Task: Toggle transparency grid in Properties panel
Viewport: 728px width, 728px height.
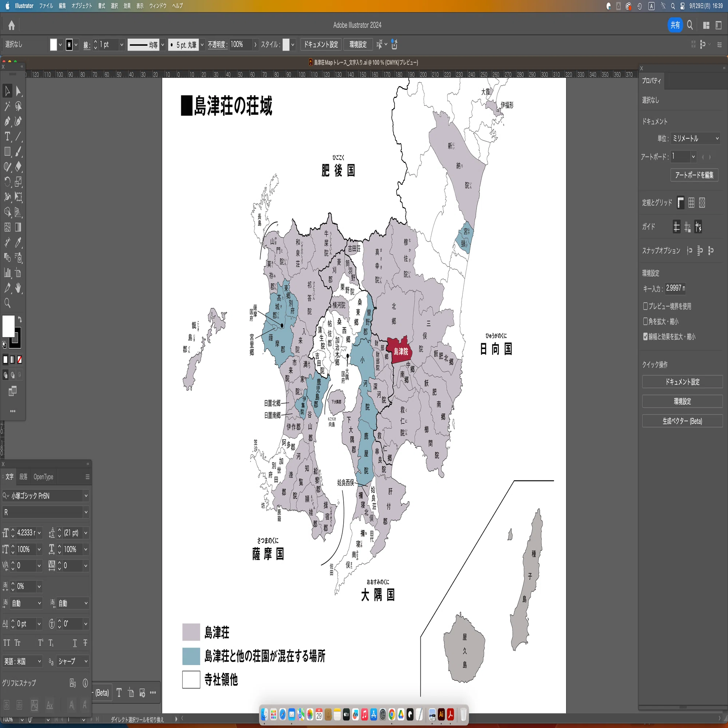Action: pos(703,203)
